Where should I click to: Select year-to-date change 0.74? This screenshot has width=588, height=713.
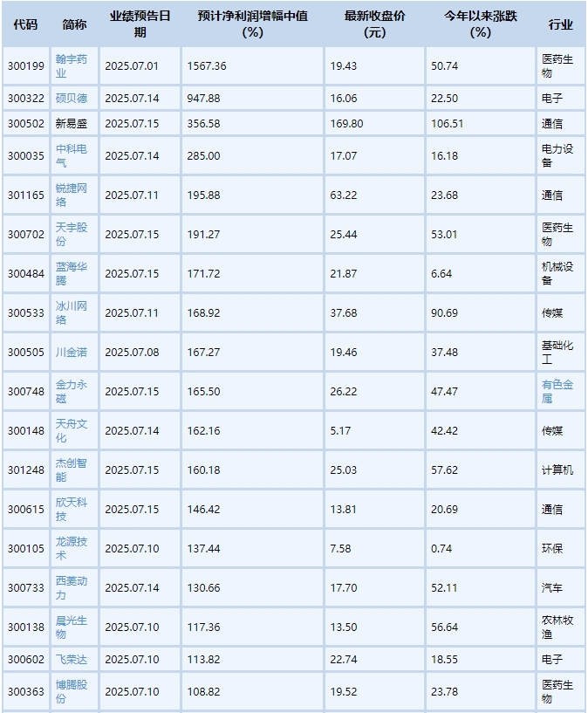click(x=441, y=548)
